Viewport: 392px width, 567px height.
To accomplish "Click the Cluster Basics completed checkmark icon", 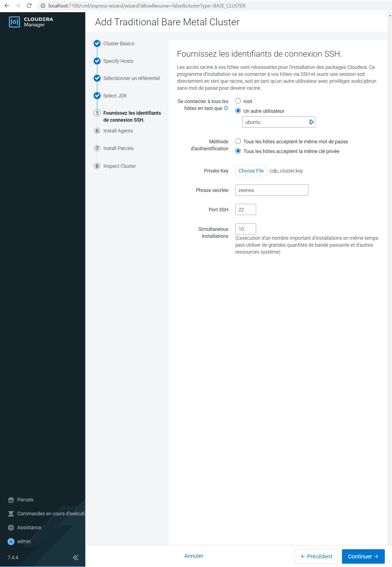I will point(97,43).
